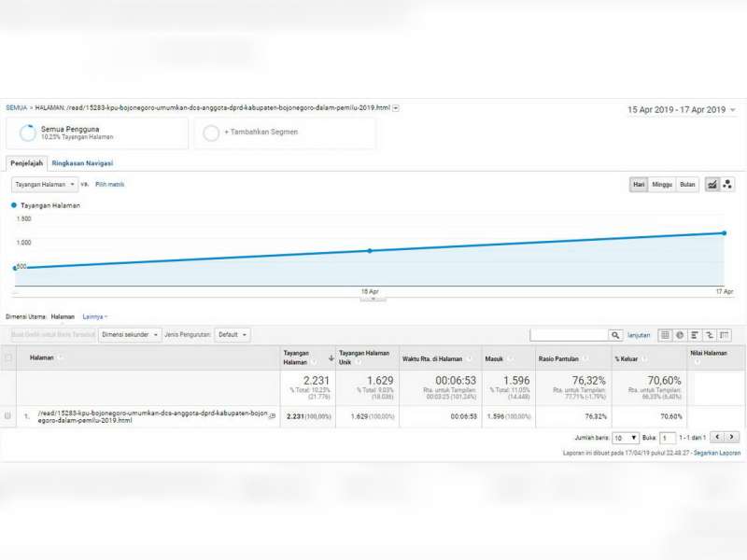Image resolution: width=747 pixels, height=560 pixels.
Task: Click the table search input field
Action: (x=569, y=335)
